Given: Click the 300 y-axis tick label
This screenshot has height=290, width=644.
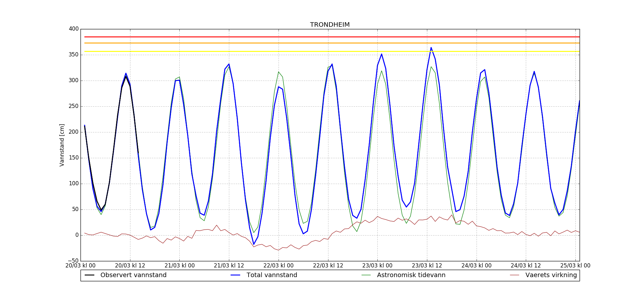Looking at the screenshot, I should [x=74, y=81].
